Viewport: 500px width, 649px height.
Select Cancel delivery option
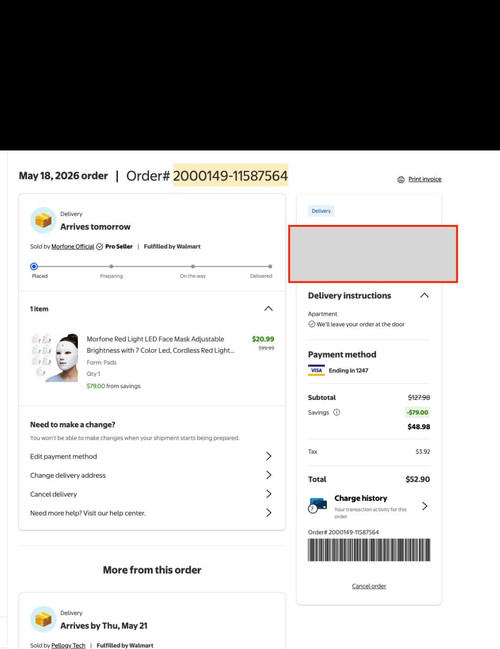(53, 494)
